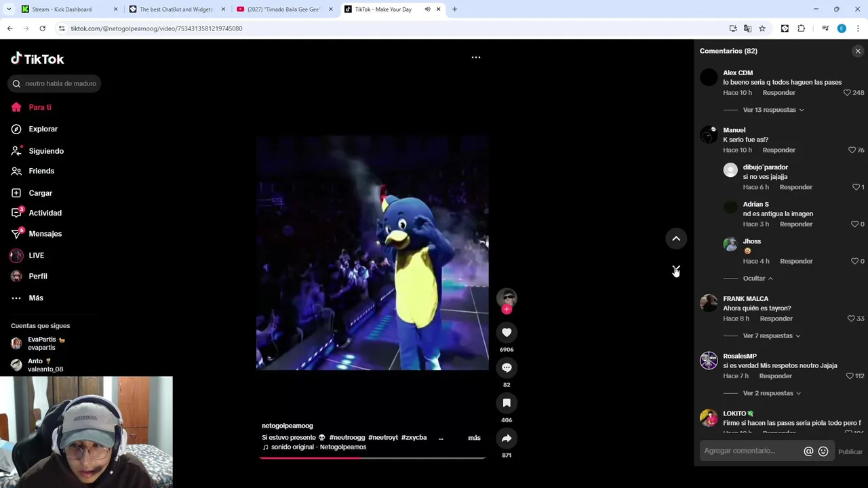Open the video three-dots options menu

pos(476,58)
